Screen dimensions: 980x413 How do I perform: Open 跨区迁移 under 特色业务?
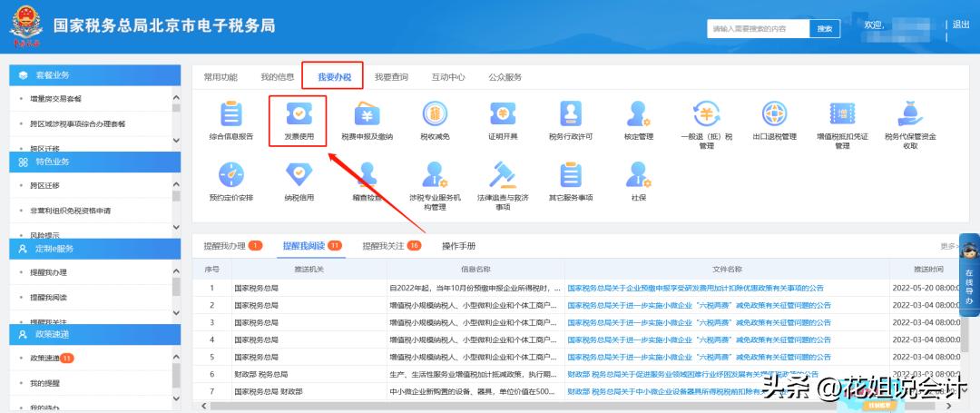45,185
